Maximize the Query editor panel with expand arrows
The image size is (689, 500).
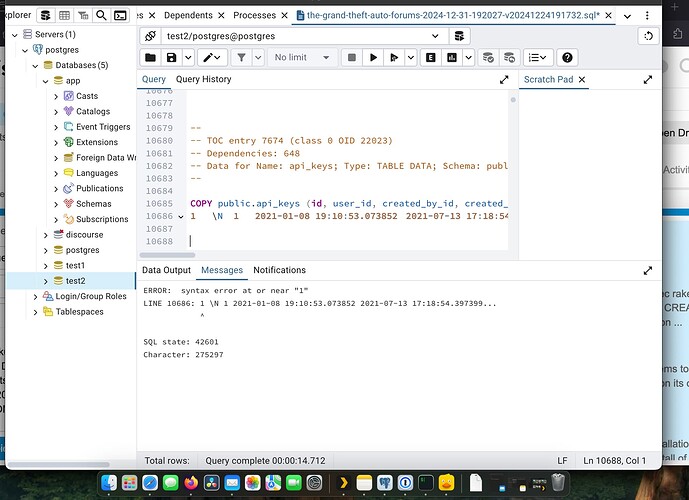504,80
